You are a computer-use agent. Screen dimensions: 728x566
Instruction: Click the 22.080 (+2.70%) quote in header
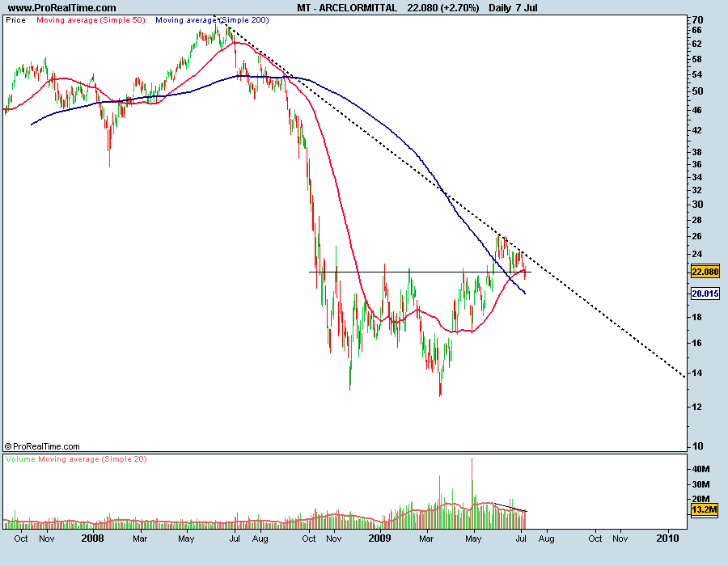tap(443, 8)
